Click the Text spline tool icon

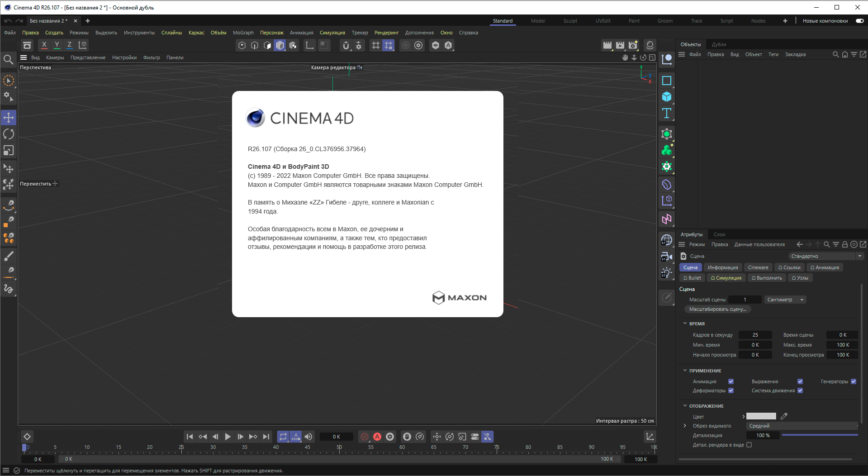tap(667, 113)
